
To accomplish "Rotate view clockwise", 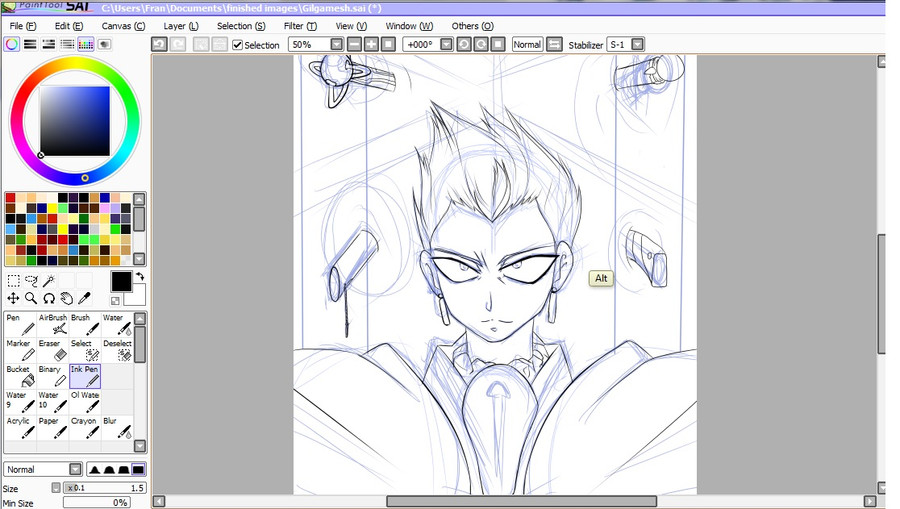I will pos(481,44).
